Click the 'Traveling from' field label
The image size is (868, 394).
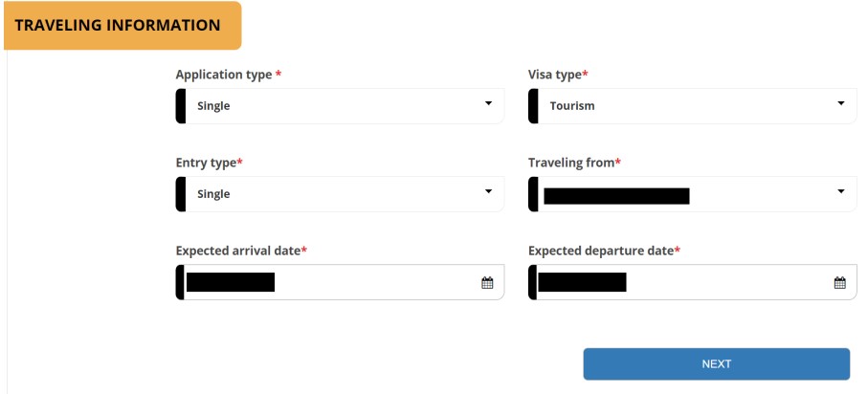tap(571, 163)
